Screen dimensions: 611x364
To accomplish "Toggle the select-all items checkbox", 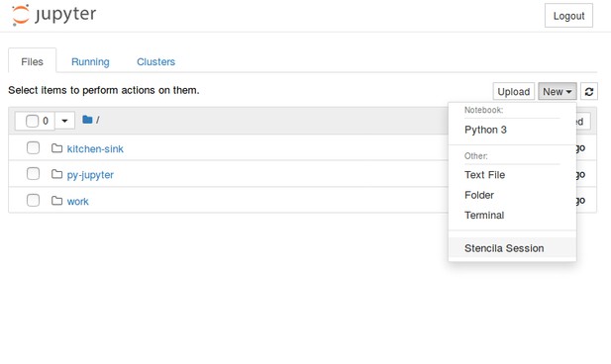I will pos(32,121).
